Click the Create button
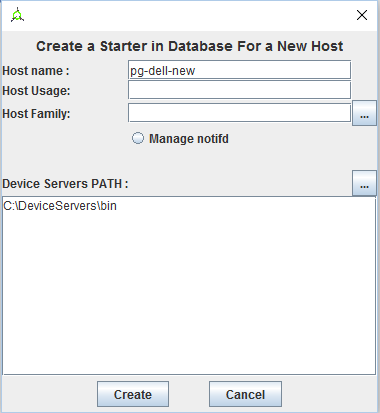The image size is (380, 413). pos(133,394)
